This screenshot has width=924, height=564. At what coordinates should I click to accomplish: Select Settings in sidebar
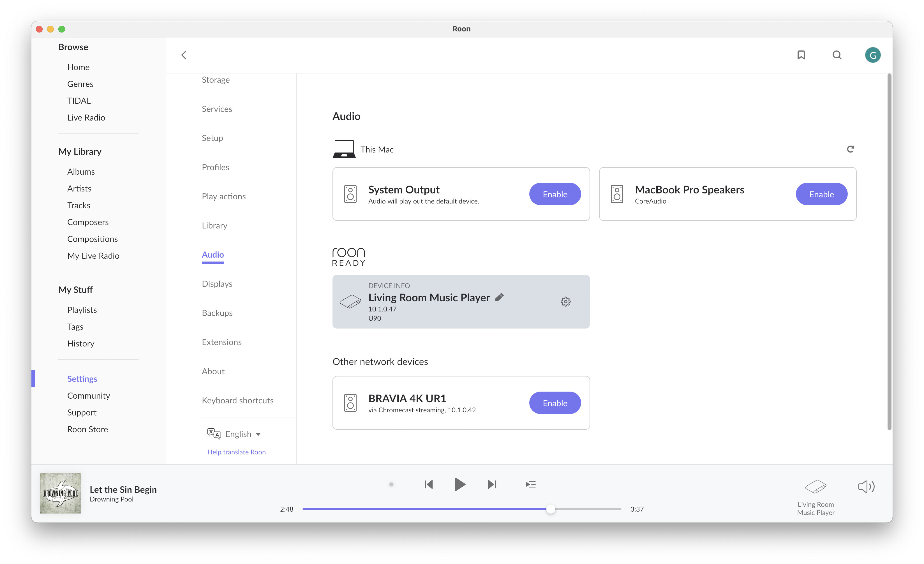(82, 379)
